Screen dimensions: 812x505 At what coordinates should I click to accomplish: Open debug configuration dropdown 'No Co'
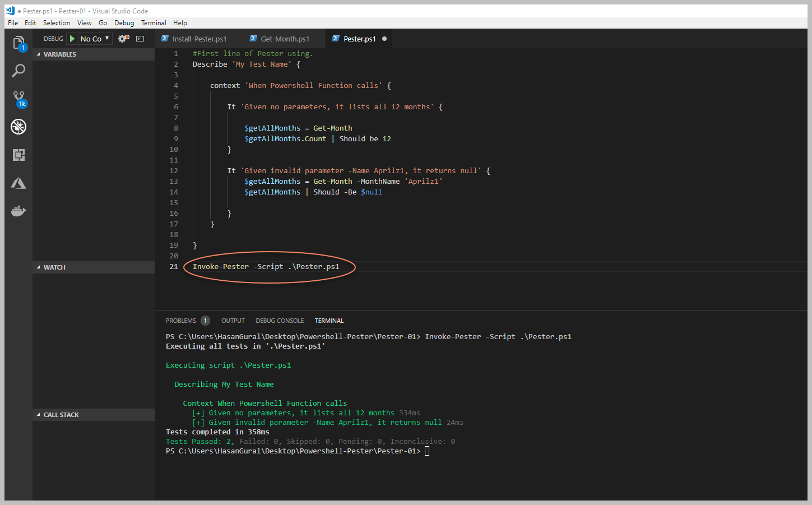click(x=95, y=39)
